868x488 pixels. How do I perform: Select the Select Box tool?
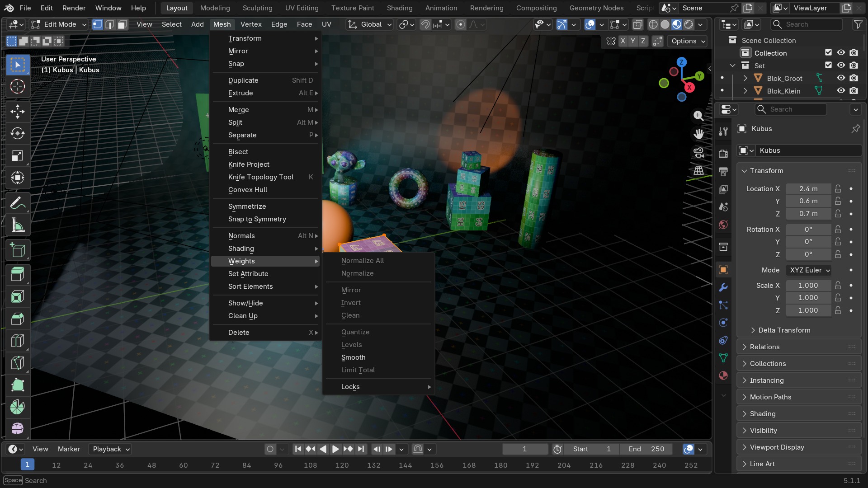tap(18, 65)
